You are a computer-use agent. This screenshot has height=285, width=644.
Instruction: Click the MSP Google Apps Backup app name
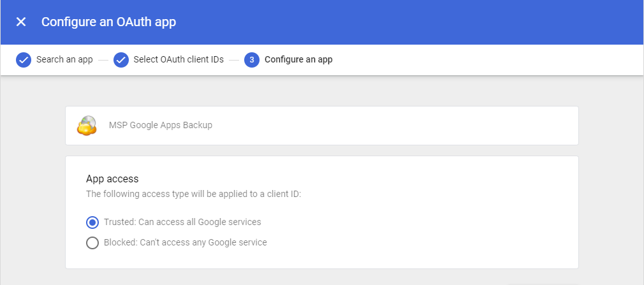click(x=161, y=126)
